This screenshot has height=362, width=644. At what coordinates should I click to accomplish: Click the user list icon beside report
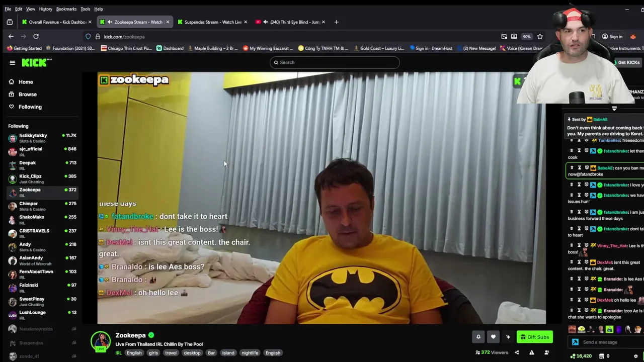[546, 352]
